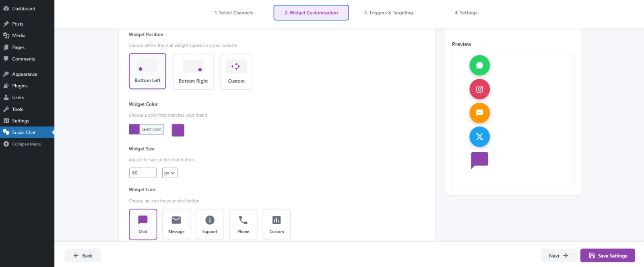Choose the Phone widget icon
Screen dimensions: 644x267
point(243,224)
